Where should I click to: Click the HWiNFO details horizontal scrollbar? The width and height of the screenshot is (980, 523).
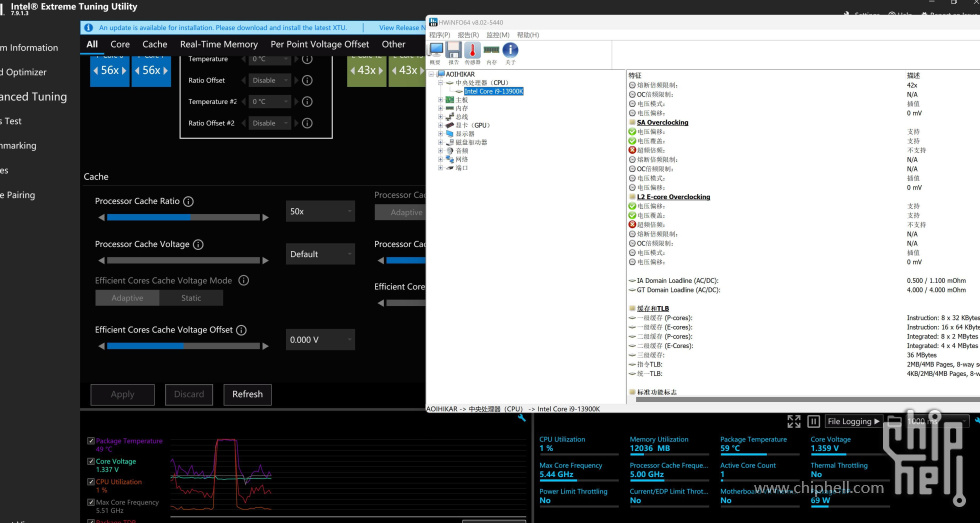coord(806,399)
